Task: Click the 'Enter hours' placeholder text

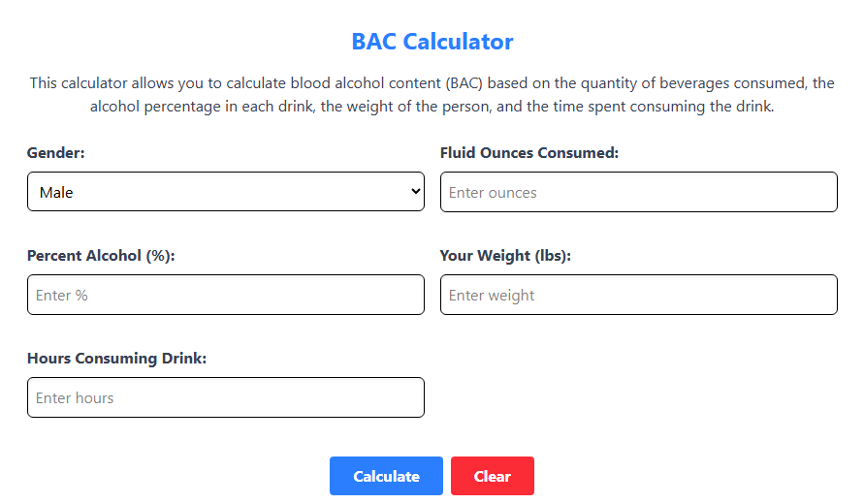Action: pos(75,398)
